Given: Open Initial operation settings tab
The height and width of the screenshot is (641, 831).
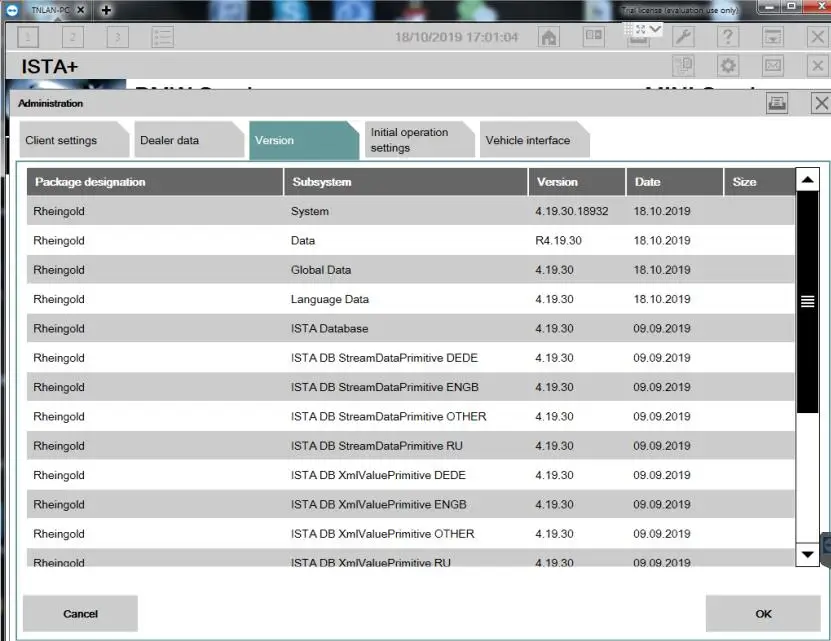Looking at the screenshot, I should click(x=419, y=140).
